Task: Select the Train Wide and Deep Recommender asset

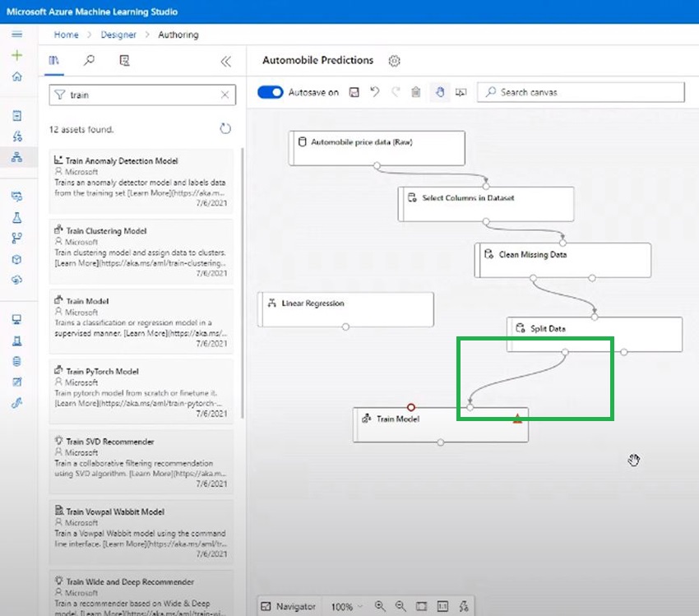Action: (141, 593)
